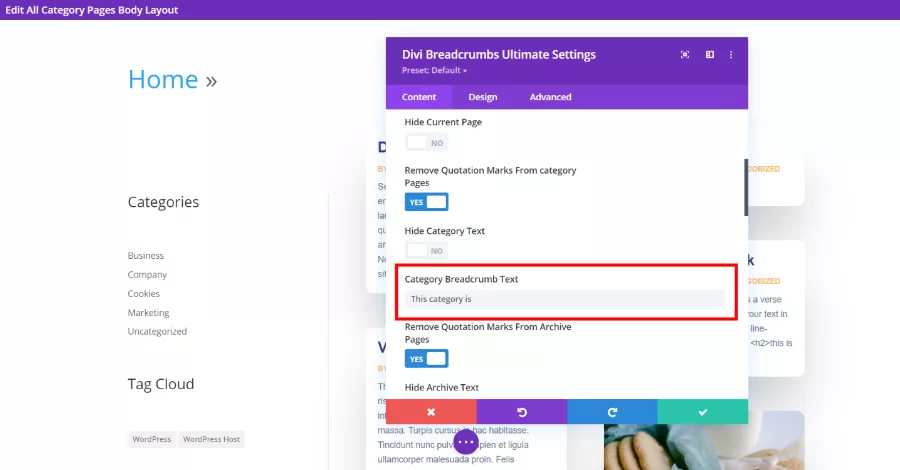The image size is (900, 470).
Task: Click the Hide Archive Text label
Action: (441, 387)
